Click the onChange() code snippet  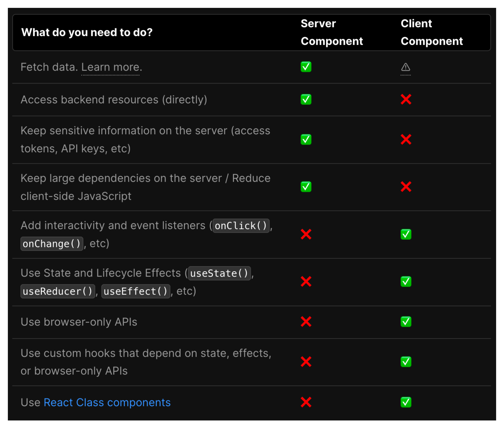tap(52, 244)
